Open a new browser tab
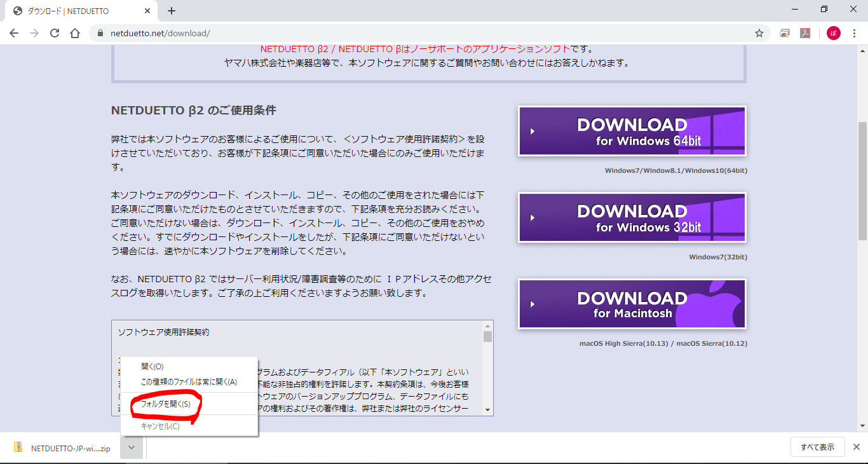Viewport: 868px width, 464px height. pyautogui.click(x=172, y=11)
